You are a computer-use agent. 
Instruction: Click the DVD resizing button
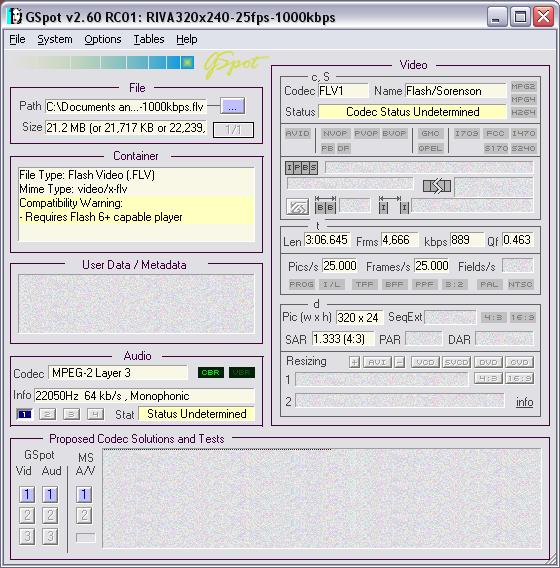pyautogui.click(x=488, y=362)
